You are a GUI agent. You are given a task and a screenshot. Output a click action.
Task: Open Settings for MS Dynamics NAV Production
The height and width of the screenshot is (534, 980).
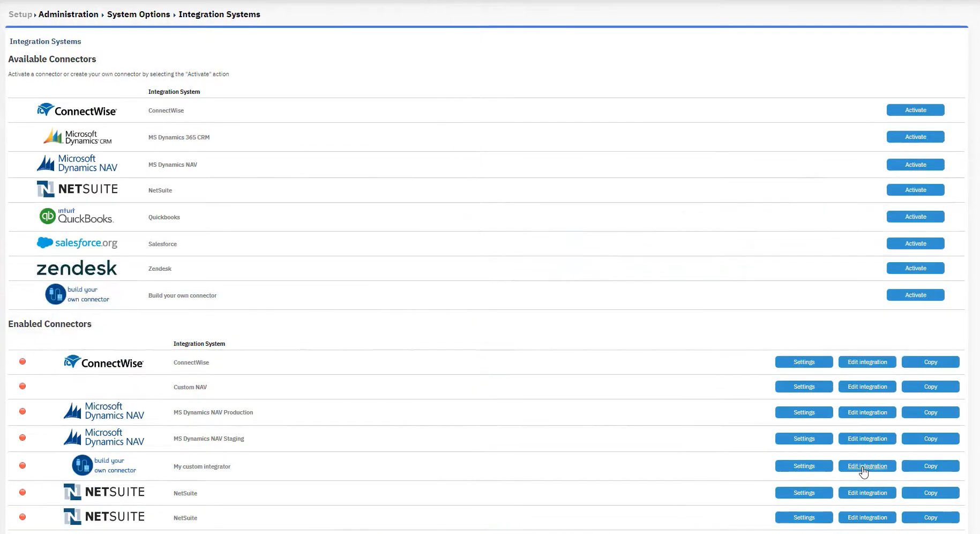tap(804, 412)
